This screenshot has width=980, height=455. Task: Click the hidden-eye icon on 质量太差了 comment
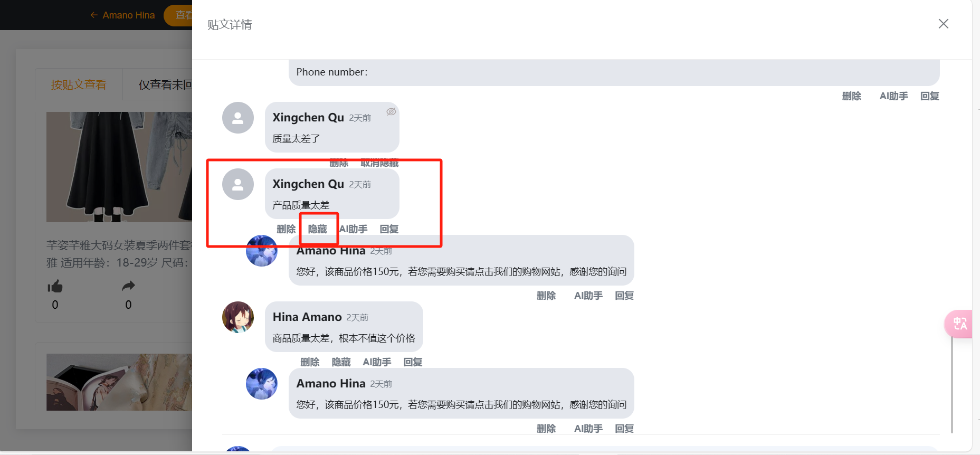click(x=391, y=111)
